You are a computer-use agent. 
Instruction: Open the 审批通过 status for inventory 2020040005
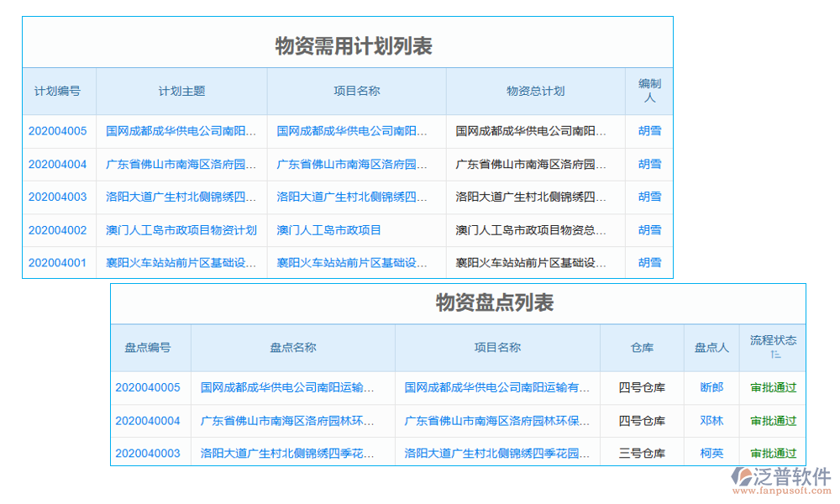click(773, 387)
